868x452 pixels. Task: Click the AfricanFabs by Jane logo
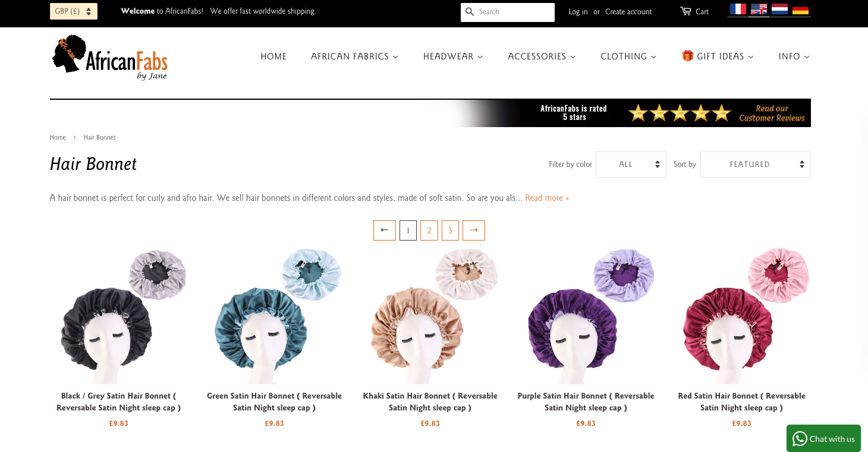coord(110,58)
